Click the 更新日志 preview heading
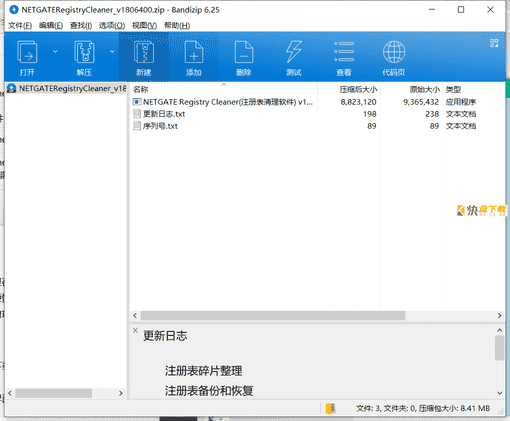This screenshot has width=510, height=421. click(x=165, y=336)
